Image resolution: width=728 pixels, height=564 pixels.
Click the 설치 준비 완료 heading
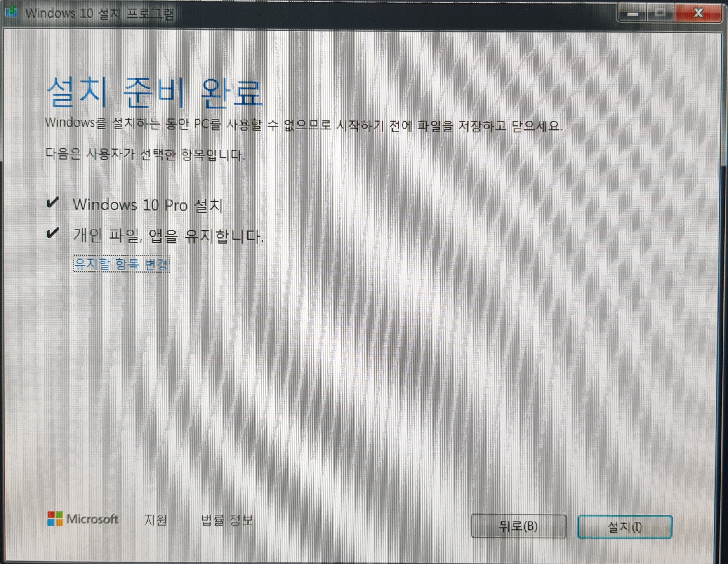(x=155, y=92)
